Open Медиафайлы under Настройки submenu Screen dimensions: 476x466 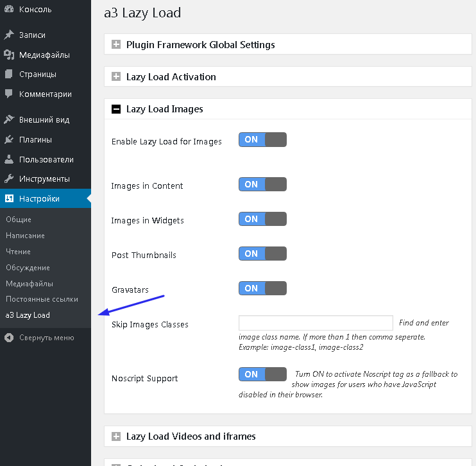point(30,284)
